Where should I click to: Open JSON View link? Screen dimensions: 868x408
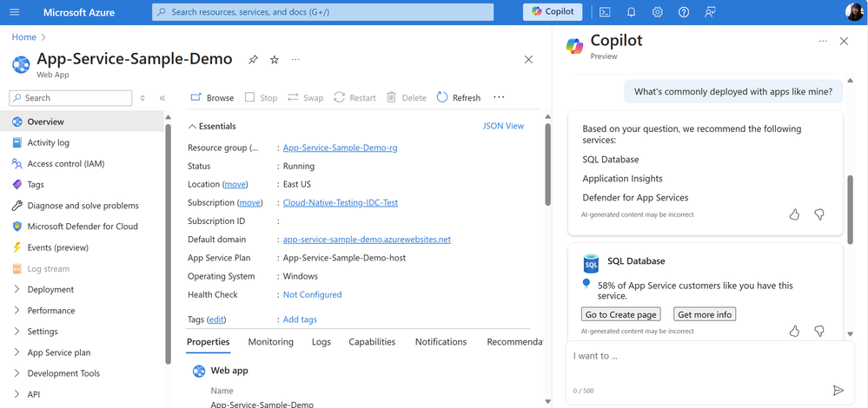tap(503, 126)
